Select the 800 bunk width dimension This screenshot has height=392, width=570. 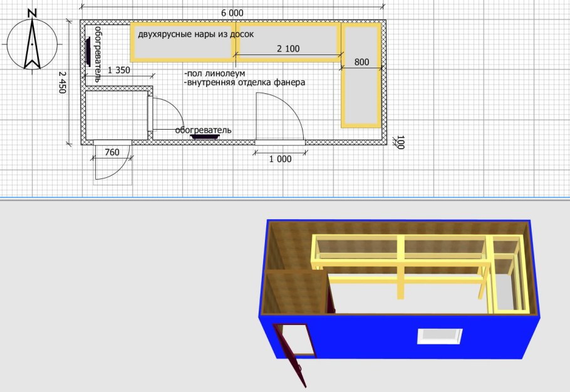(361, 62)
